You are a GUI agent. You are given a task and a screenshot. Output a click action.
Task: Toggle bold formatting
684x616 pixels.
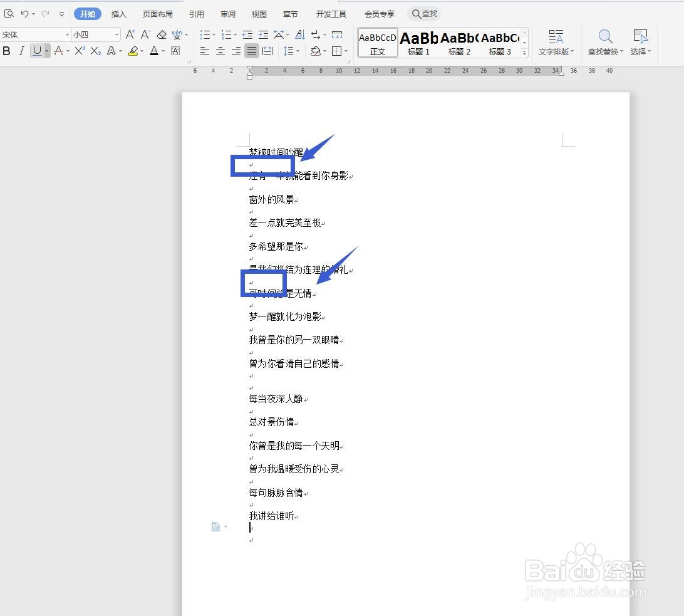coord(6,51)
